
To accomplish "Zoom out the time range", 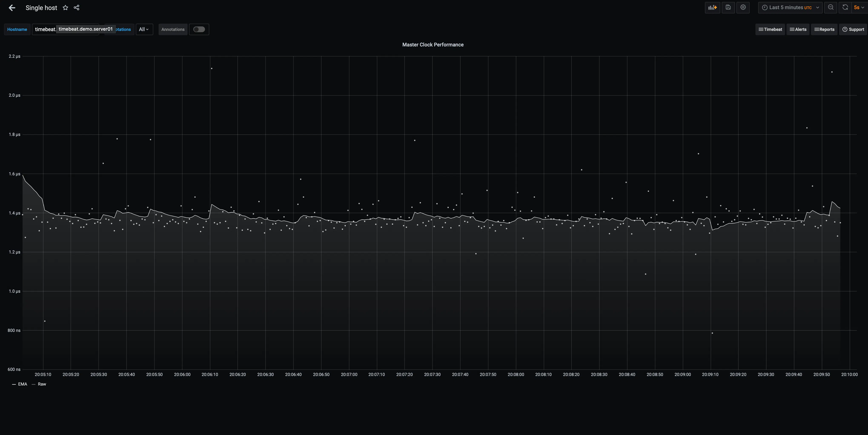I will click(x=831, y=7).
